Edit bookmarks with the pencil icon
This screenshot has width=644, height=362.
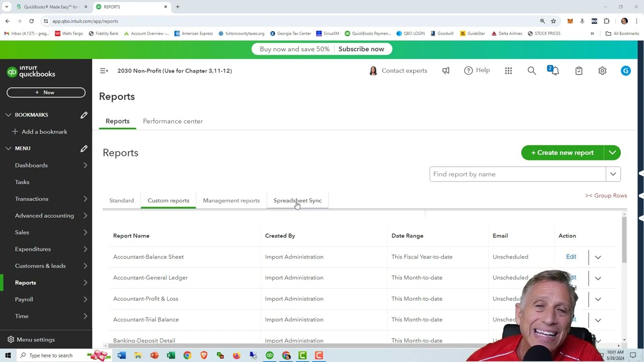tap(84, 115)
